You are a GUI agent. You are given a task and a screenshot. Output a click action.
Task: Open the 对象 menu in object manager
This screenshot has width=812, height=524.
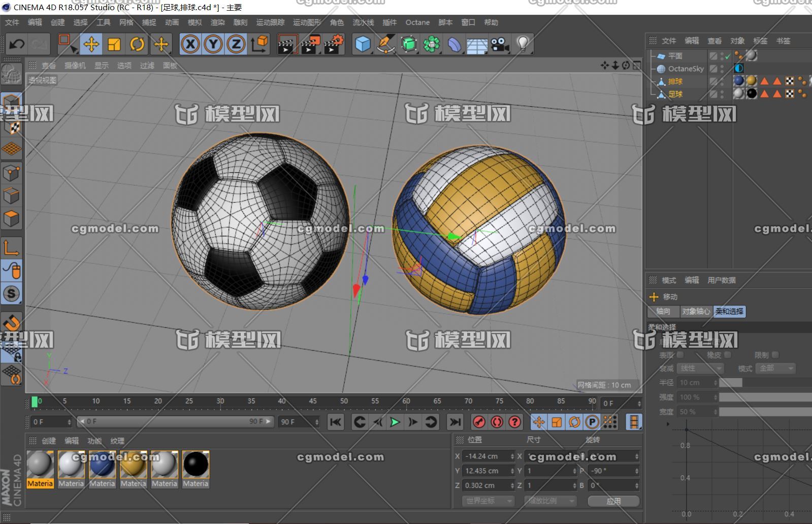click(737, 41)
